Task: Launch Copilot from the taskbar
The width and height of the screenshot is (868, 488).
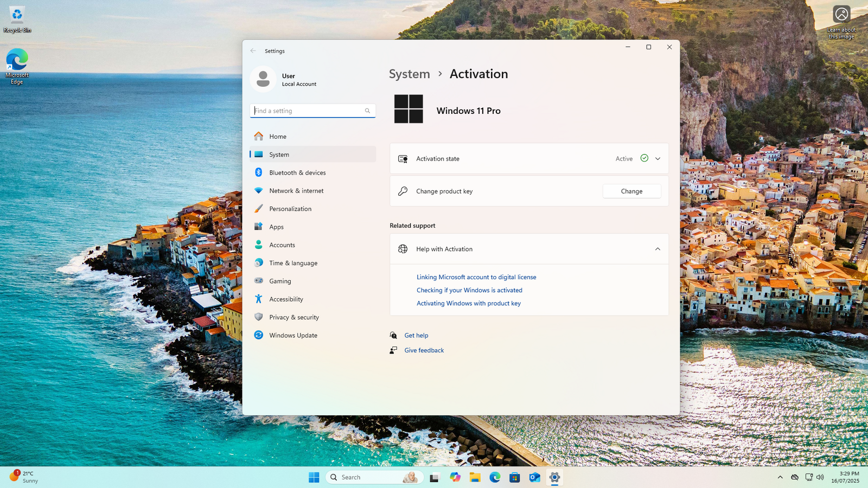Action: pyautogui.click(x=455, y=477)
